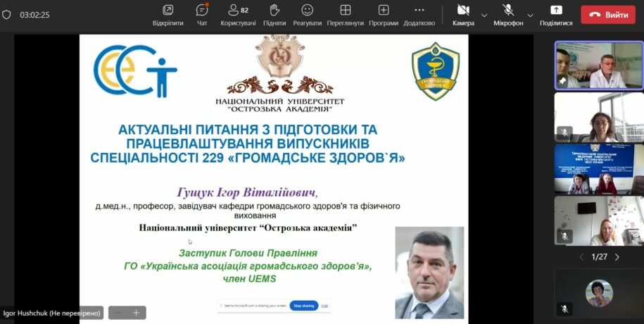644x324 pixels.
Task: Hide the screen sharing notification bar
Action: pos(325,306)
